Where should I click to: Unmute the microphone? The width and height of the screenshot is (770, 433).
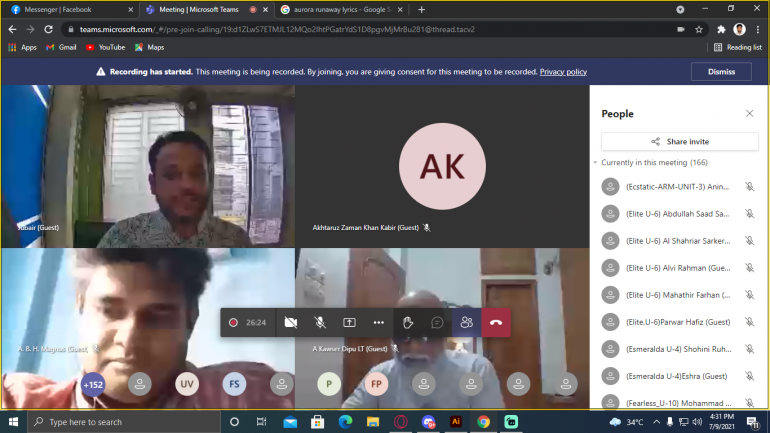tap(320, 322)
